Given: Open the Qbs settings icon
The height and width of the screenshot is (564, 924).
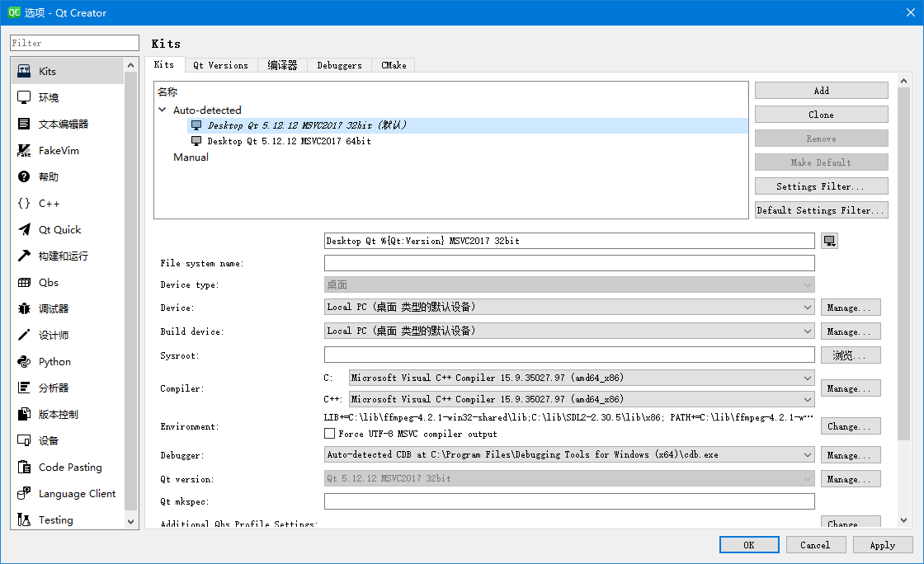Looking at the screenshot, I should click(x=24, y=283).
